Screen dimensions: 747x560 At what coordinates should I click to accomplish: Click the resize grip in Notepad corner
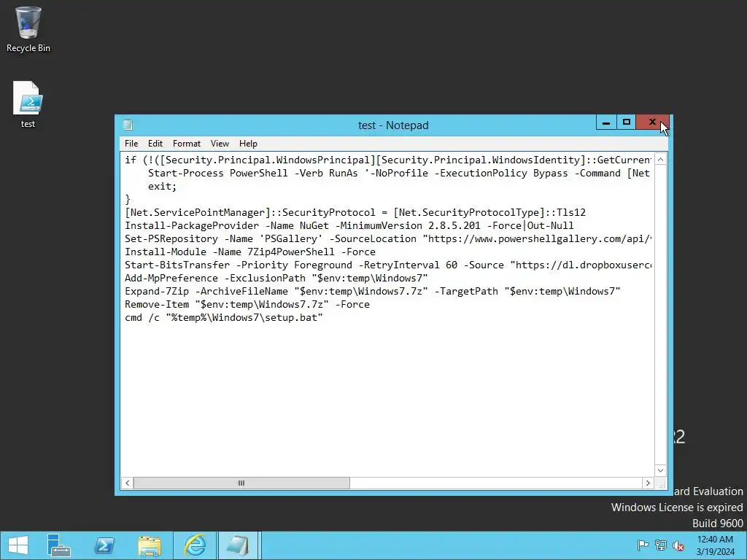(661, 484)
